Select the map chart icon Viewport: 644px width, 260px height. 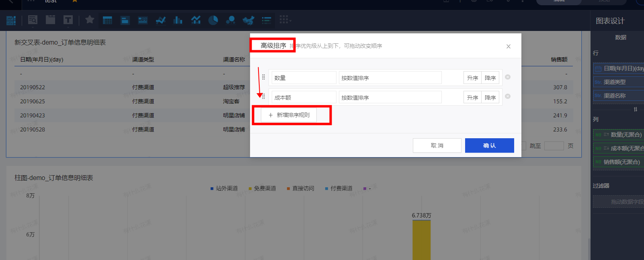click(248, 20)
